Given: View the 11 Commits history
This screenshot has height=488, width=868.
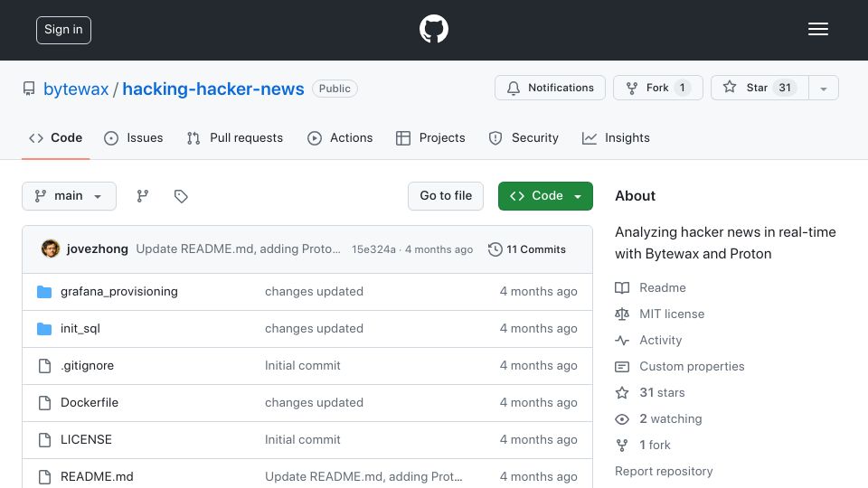Looking at the screenshot, I should pos(527,249).
